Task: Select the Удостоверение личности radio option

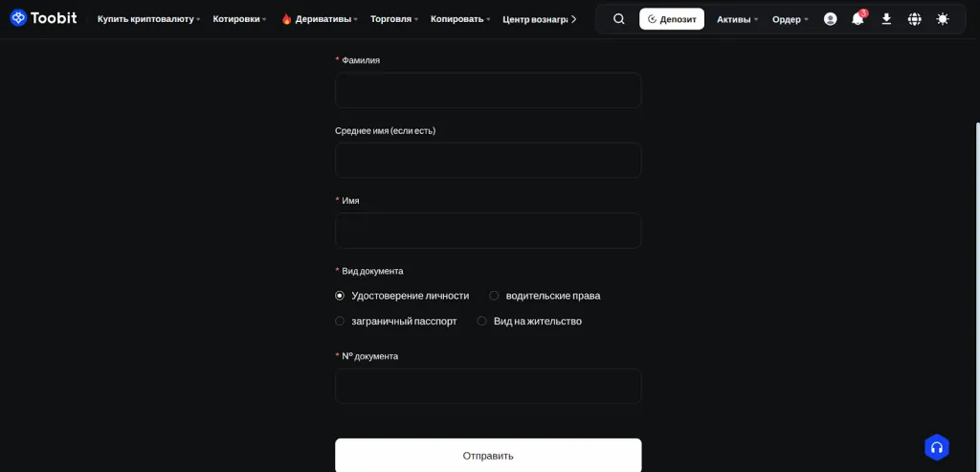Action: (x=340, y=296)
